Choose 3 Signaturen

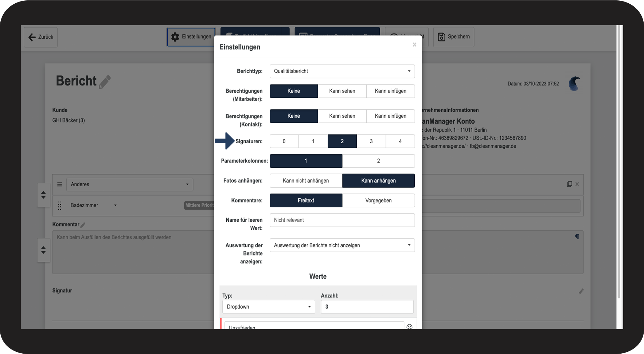point(371,141)
